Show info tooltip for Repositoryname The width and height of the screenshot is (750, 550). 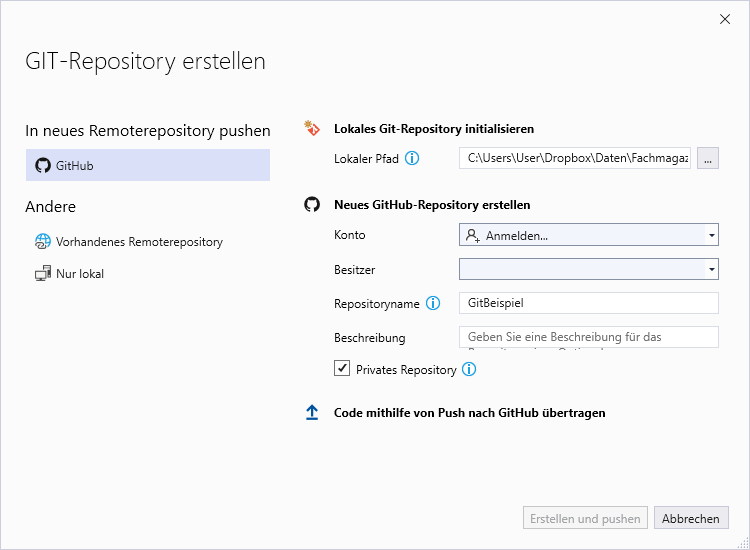tap(433, 303)
